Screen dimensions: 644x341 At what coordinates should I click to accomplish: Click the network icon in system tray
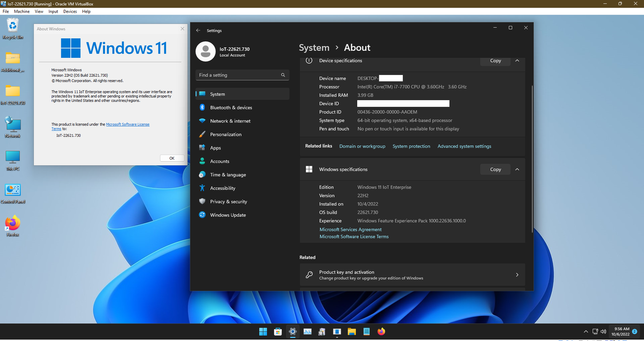(x=595, y=331)
